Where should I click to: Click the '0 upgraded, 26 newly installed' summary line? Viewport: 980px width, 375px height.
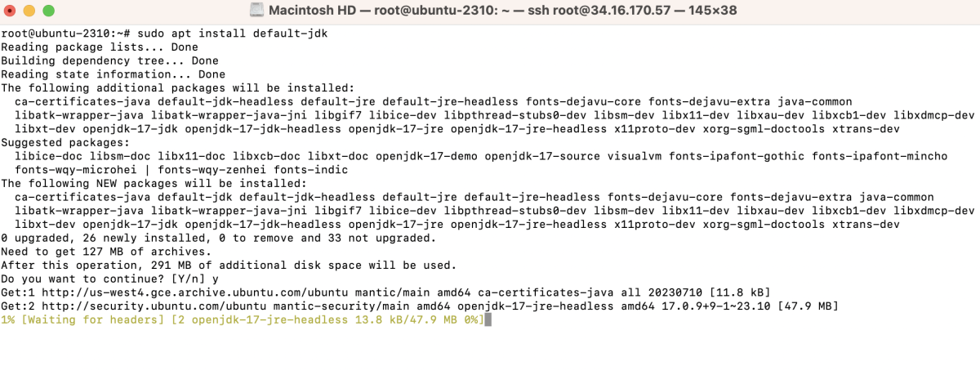218,238
